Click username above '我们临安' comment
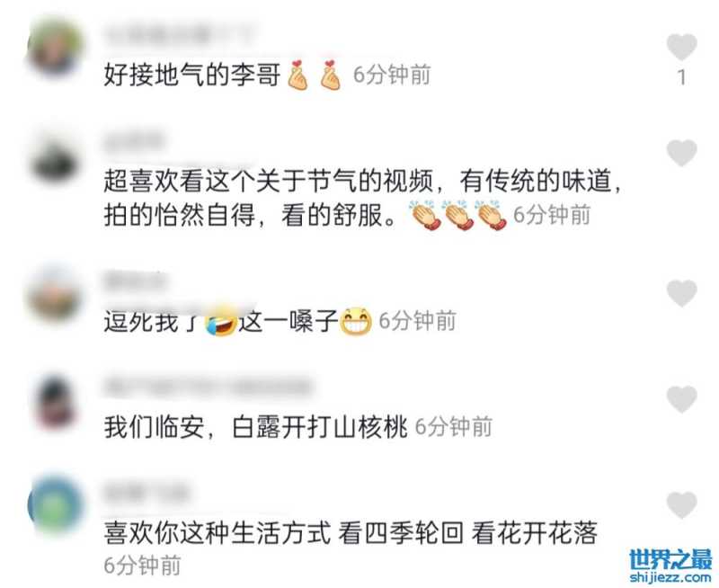The image size is (719, 588). [x=209, y=388]
